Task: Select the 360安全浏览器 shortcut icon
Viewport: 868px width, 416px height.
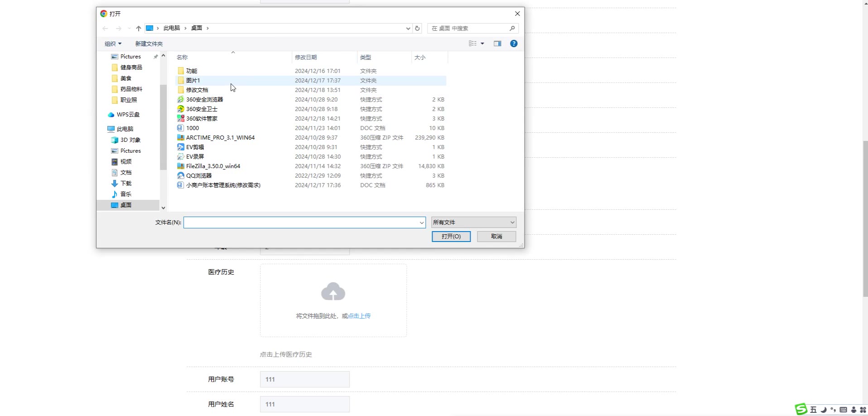Action: point(181,100)
